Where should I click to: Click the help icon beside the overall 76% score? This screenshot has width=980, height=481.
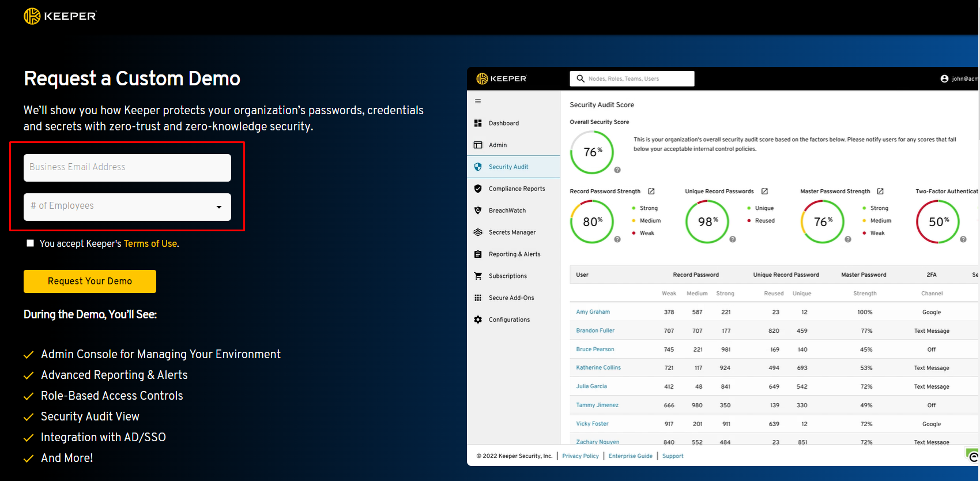click(x=617, y=170)
